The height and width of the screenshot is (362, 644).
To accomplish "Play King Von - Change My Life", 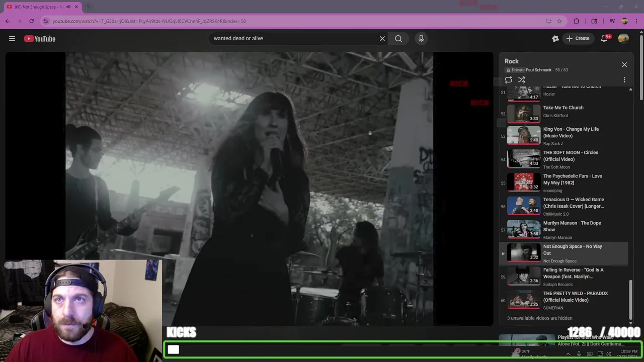I will tap(563, 136).
